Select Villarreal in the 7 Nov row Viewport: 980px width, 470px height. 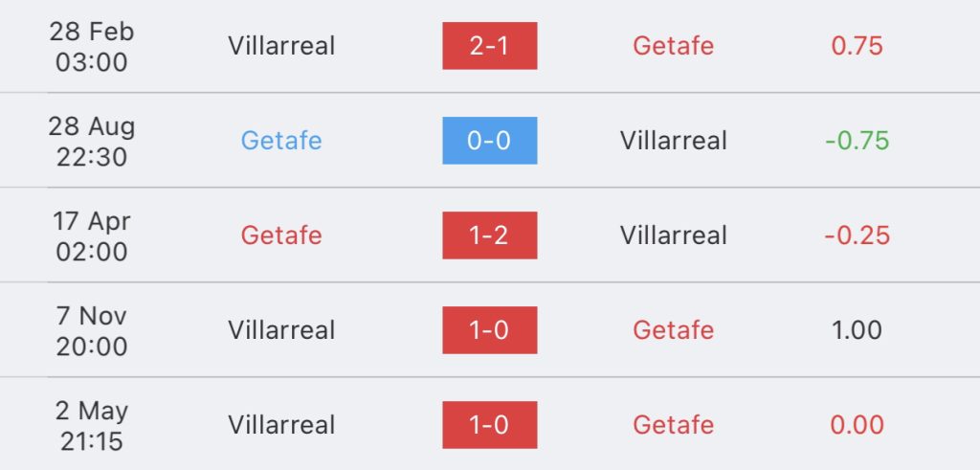click(x=281, y=330)
